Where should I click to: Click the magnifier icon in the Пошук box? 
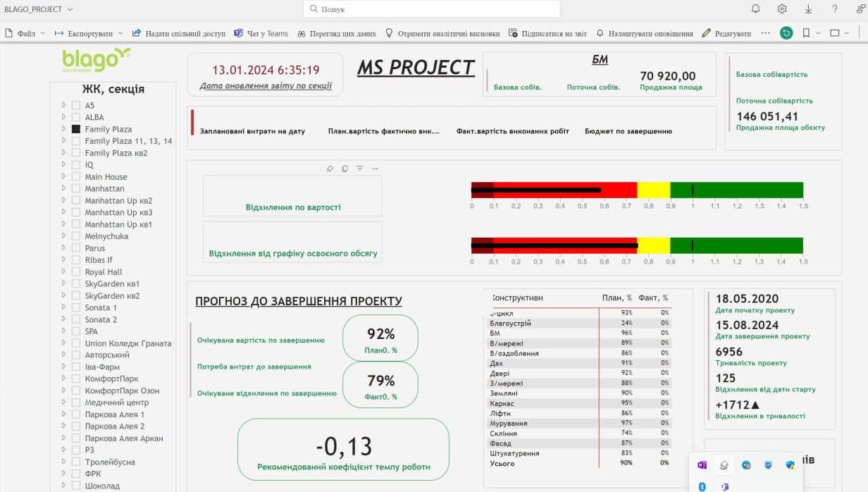(x=313, y=9)
